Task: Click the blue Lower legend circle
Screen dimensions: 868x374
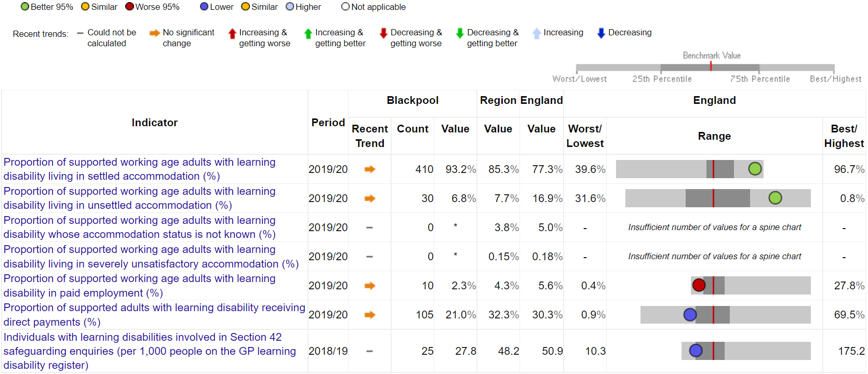Action: click(204, 7)
